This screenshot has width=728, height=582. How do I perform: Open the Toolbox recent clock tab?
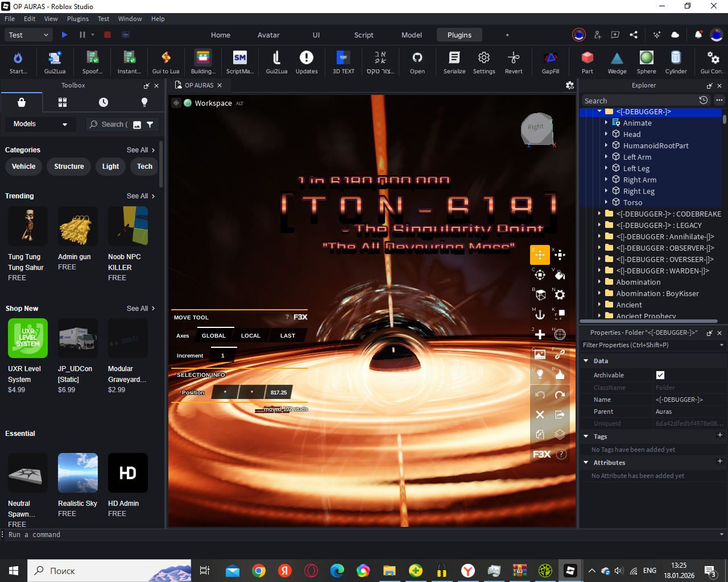click(104, 102)
